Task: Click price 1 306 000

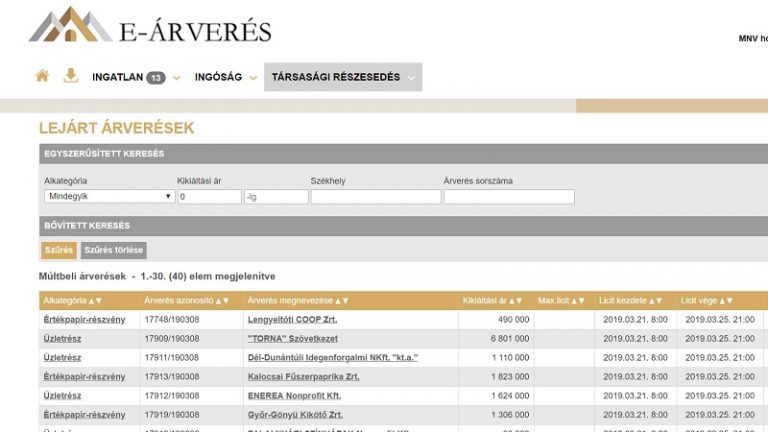Action: (510, 415)
